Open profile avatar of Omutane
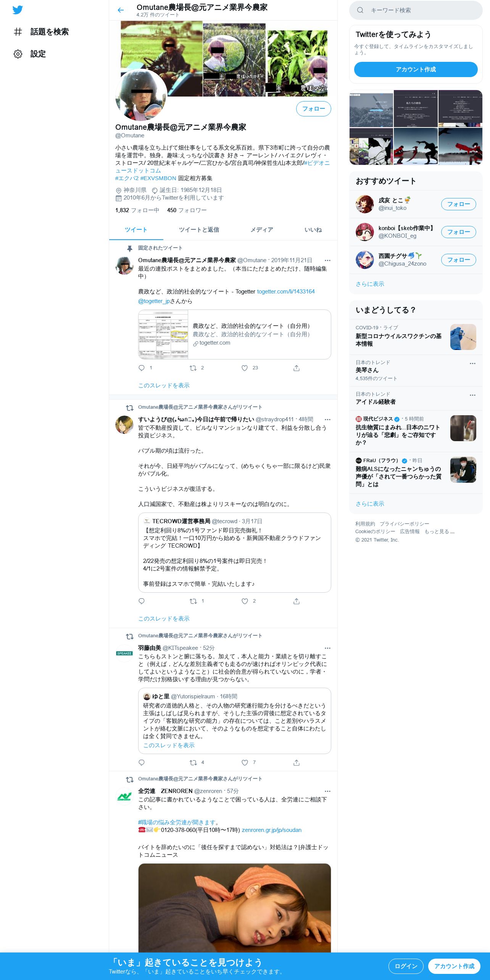The width and height of the screenshot is (490, 980). click(141, 95)
